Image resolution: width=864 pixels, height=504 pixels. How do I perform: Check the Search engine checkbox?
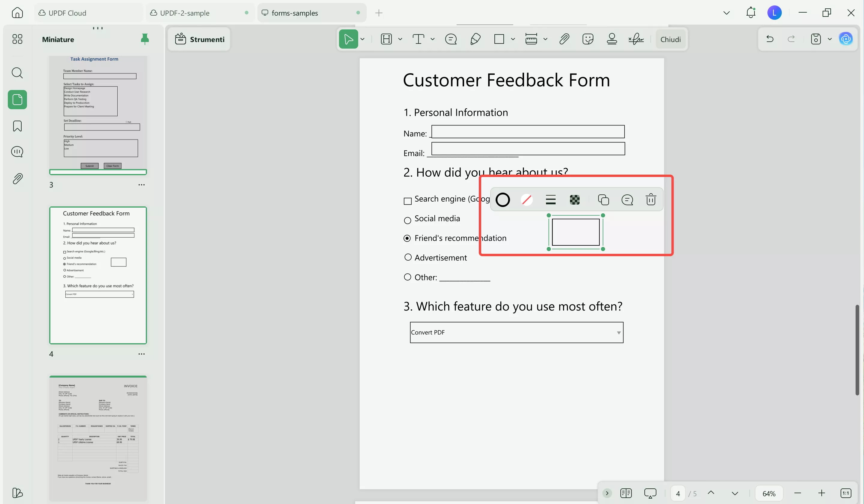pos(407,201)
